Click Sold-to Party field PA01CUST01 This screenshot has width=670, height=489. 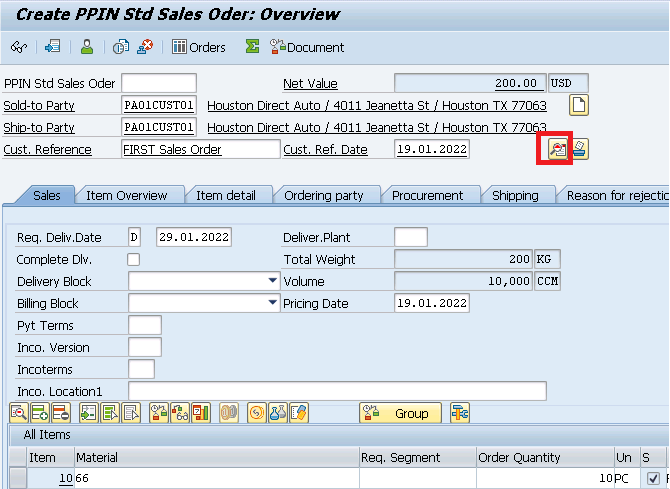point(159,105)
